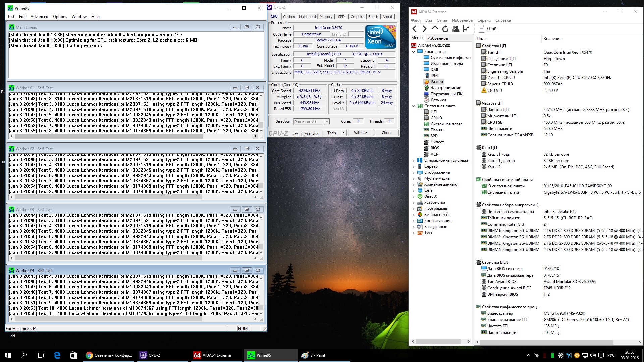Click the Validate button in CPU-Z
The image size is (644, 362).
point(360,133)
